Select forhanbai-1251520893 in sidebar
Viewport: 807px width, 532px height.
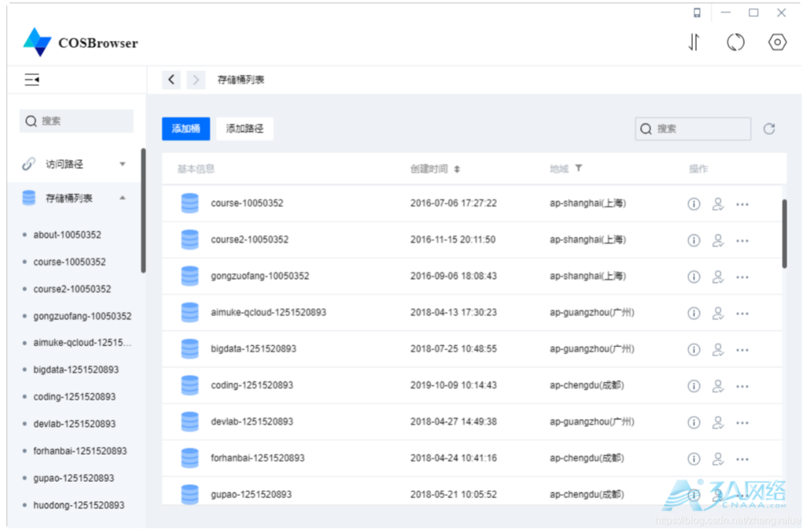(80, 452)
